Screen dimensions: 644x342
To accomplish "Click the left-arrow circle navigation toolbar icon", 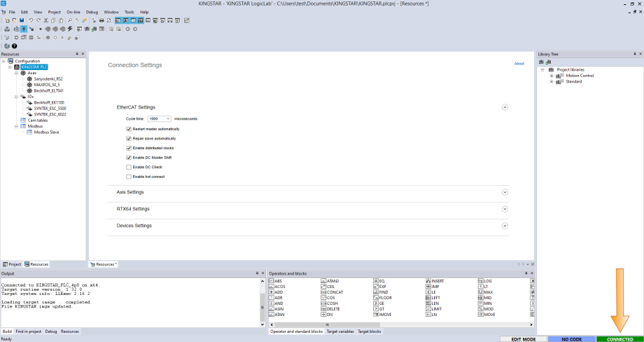I will (127, 29).
